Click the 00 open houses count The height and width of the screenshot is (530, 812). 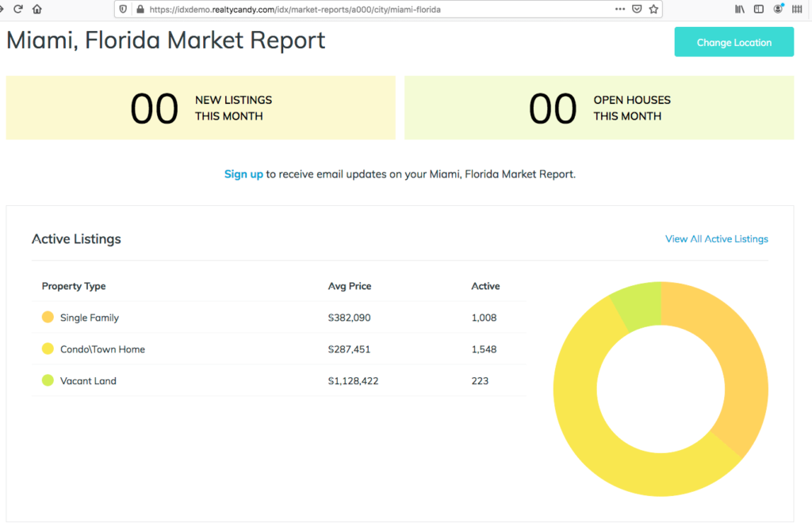pos(553,109)
